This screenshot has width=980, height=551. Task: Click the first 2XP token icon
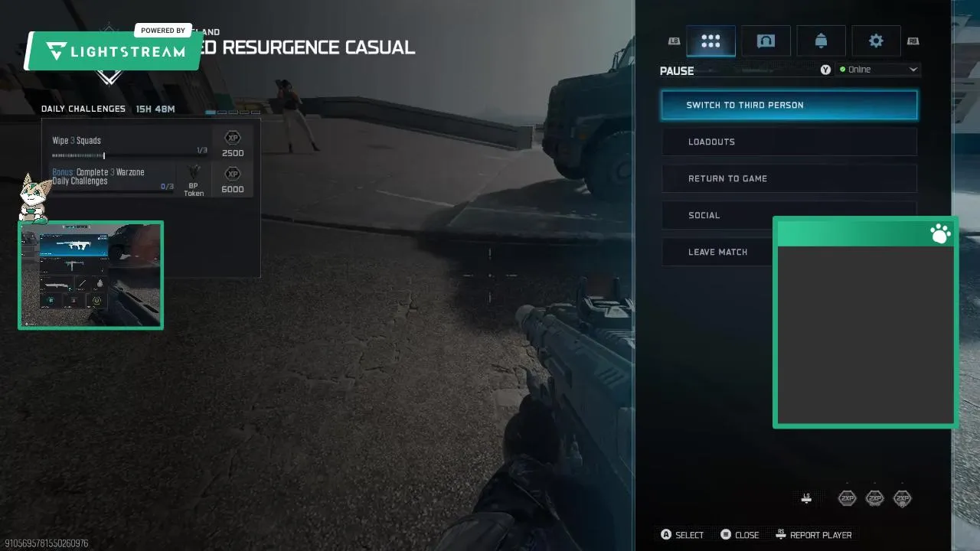point(847,498)
